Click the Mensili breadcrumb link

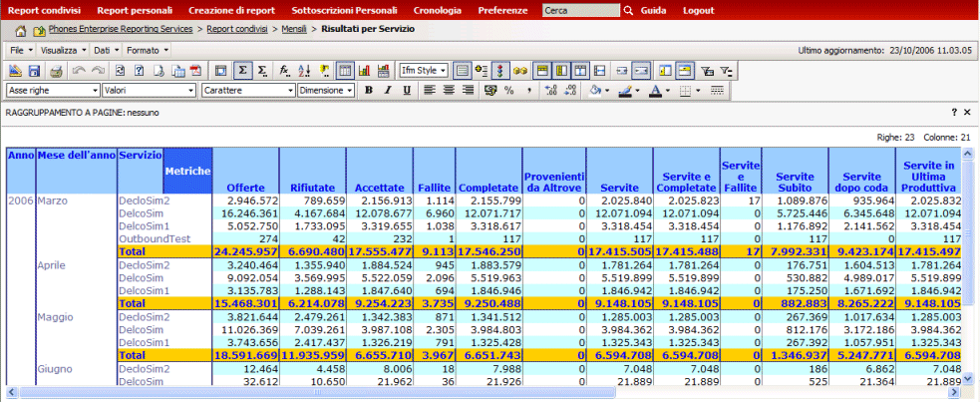(294, 29)
